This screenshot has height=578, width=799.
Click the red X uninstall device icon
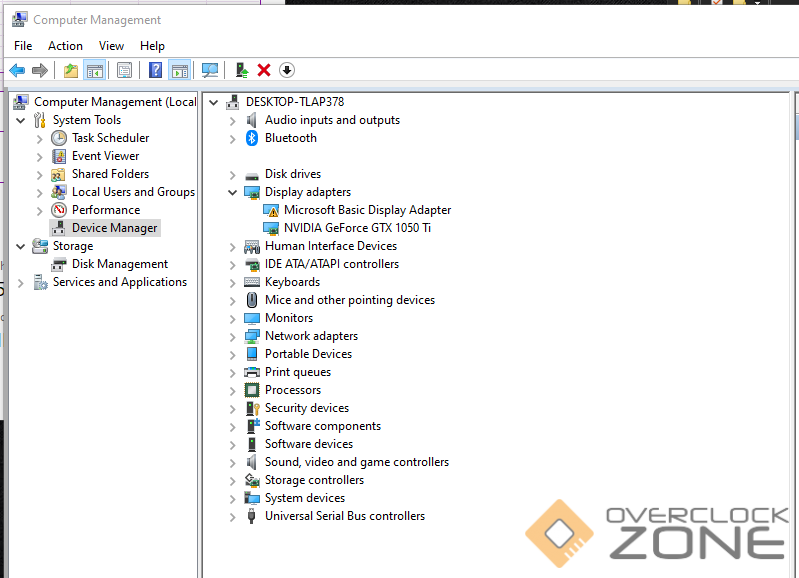(264, 70)
